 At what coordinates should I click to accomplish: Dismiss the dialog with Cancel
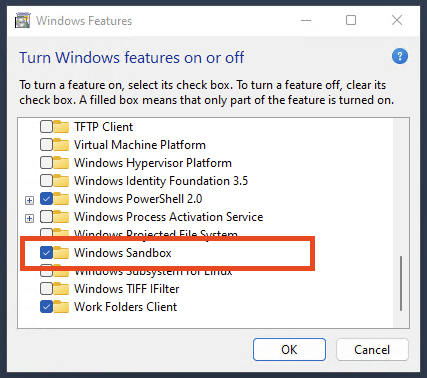pos(372,350)
